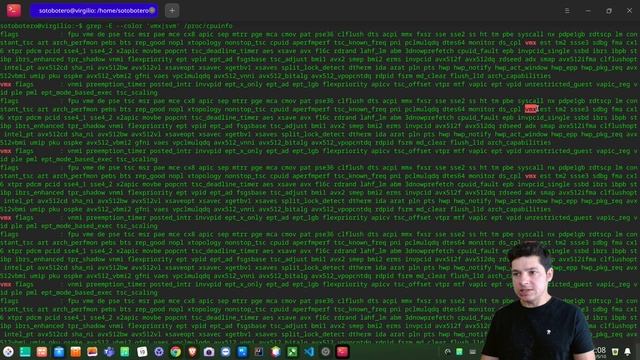
Task: Open the purple circular taskbar icon
Action: [x=159, y=352]
